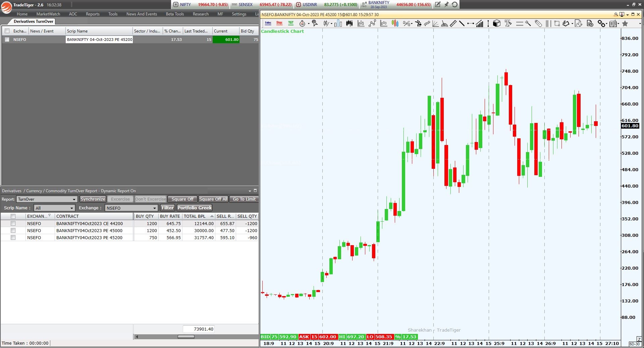Click the scroll-left arrow of report scrollbar
The height and width of the screenshot is (348, 644).
pyautogui.click(x=136, y=337)
